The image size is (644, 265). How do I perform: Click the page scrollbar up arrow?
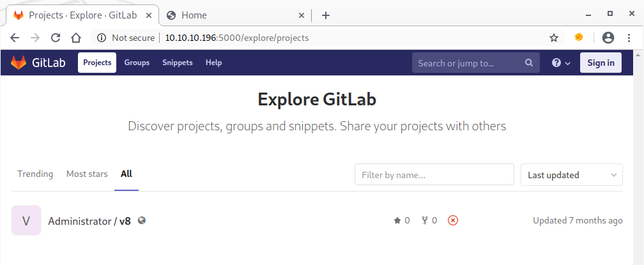[x=639, y=54]
